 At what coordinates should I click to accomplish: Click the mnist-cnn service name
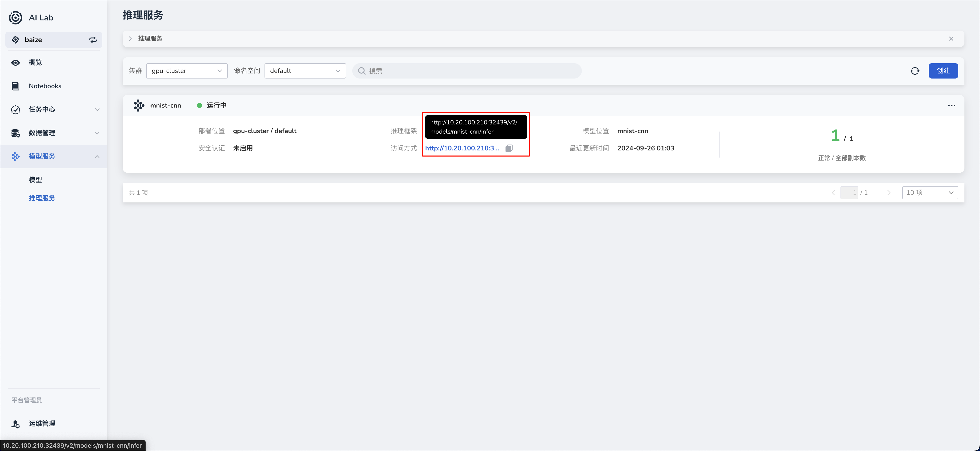click(166, 106)
